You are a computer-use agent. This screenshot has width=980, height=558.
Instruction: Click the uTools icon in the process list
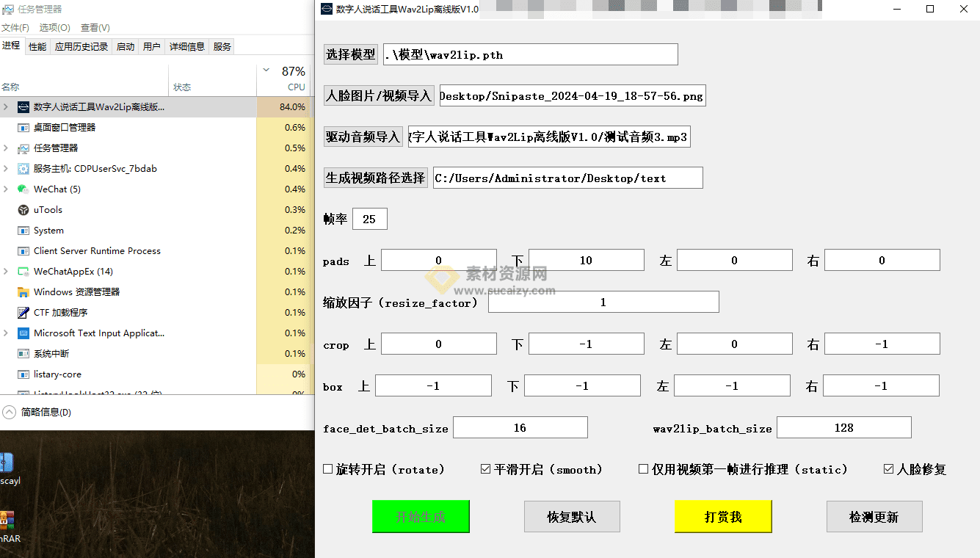(x=24, y=209)
